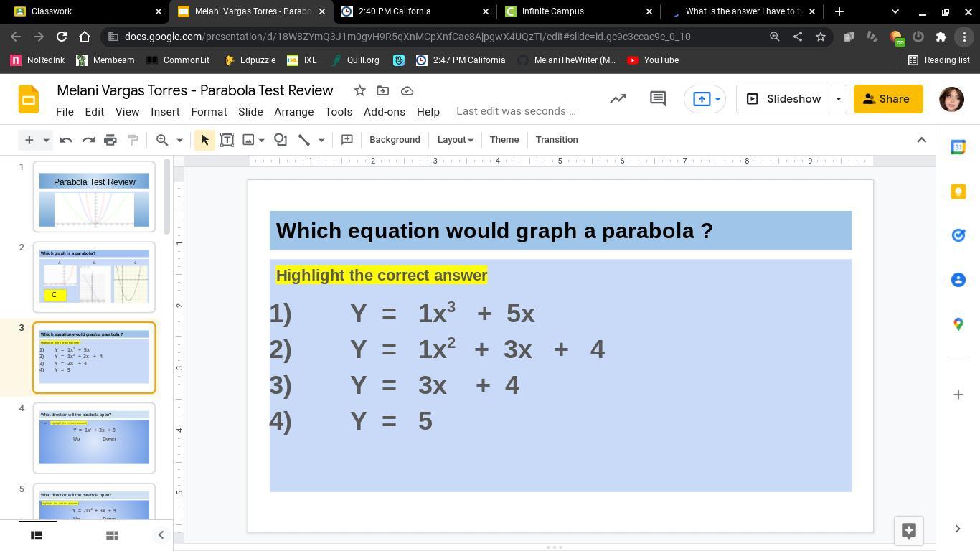Screen dimensions: 980x551
Task: Click the 'Last edit was seconds' link
Action: [516, 111]
